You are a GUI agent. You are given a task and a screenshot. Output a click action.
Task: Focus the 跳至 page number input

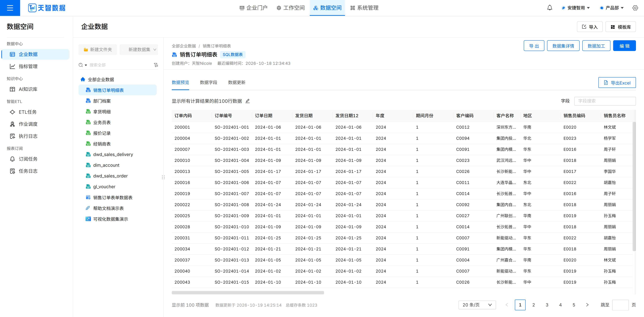click(x=620, y=305)
